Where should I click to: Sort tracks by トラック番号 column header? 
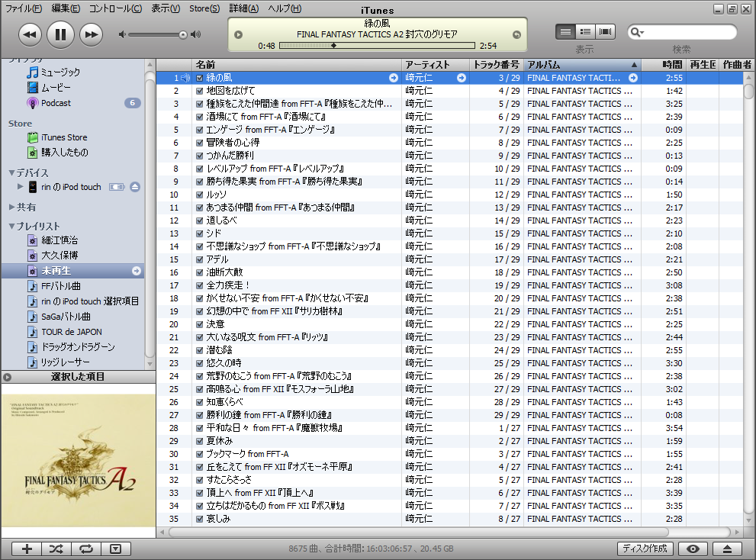coord(496,65)
